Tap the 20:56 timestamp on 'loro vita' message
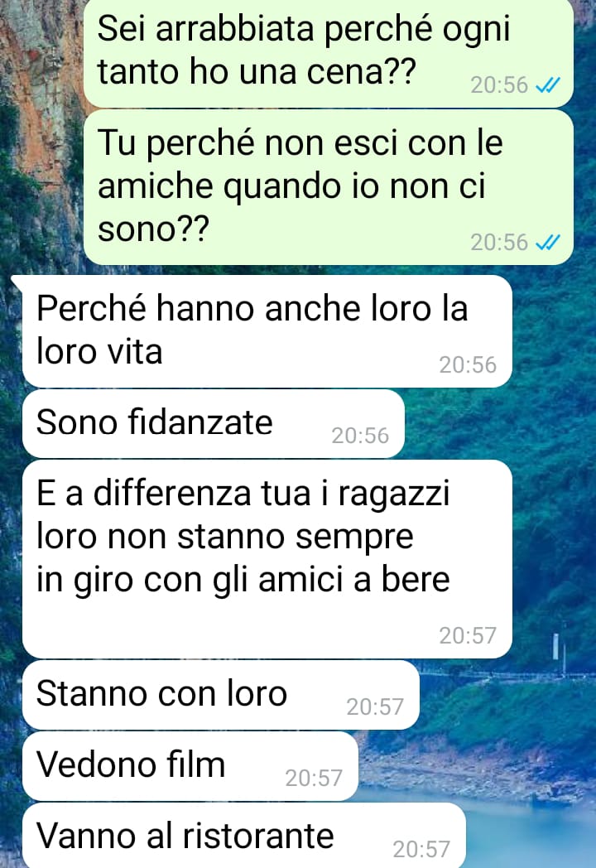The image size is (596, 868). coord(468,364)
